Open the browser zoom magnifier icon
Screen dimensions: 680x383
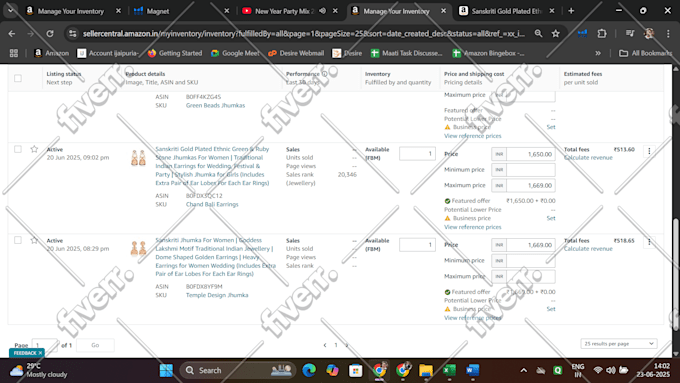tap(538, 33)
